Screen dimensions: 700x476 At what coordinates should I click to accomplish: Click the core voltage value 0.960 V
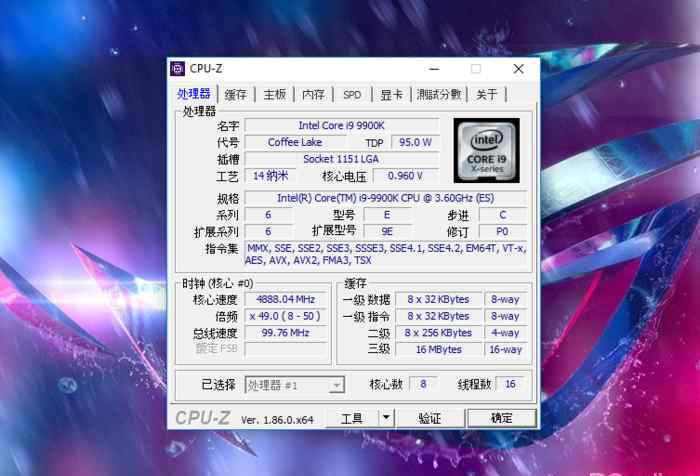point(405,176)
